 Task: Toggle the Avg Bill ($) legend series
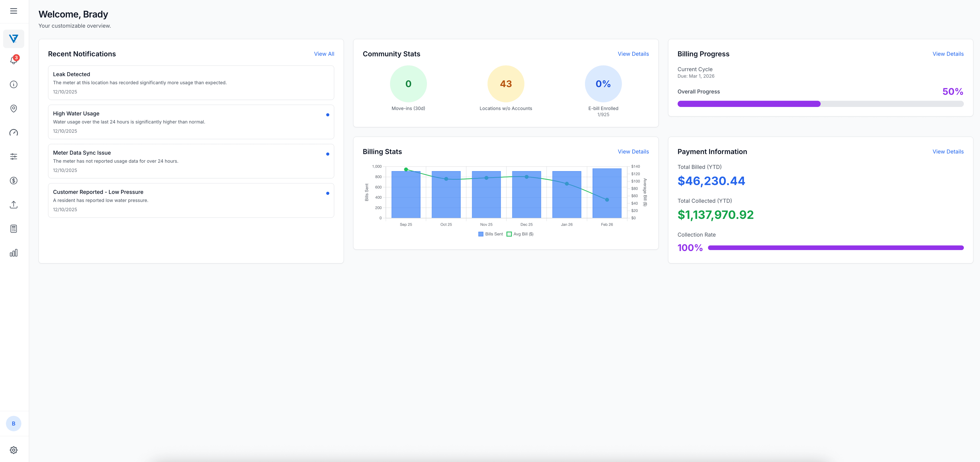coord(520,234)
